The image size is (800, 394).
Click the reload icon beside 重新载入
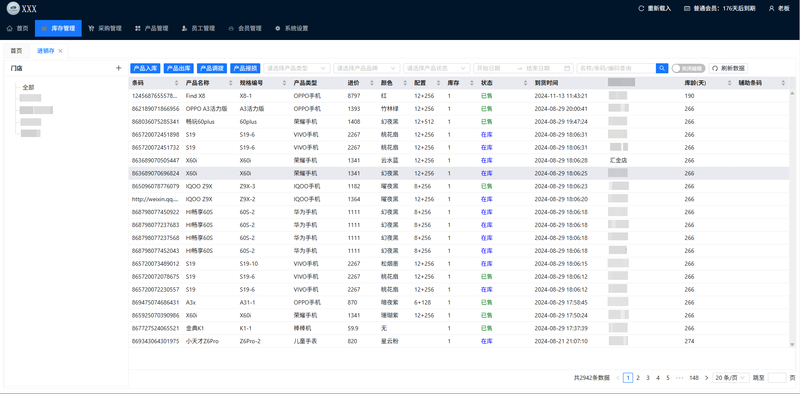[642, 8]
